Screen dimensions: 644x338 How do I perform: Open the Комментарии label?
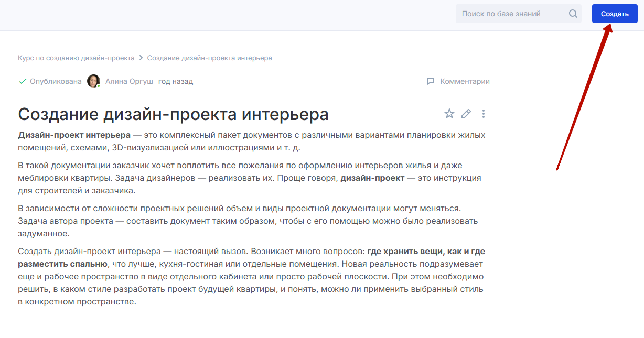click(465, 81)
